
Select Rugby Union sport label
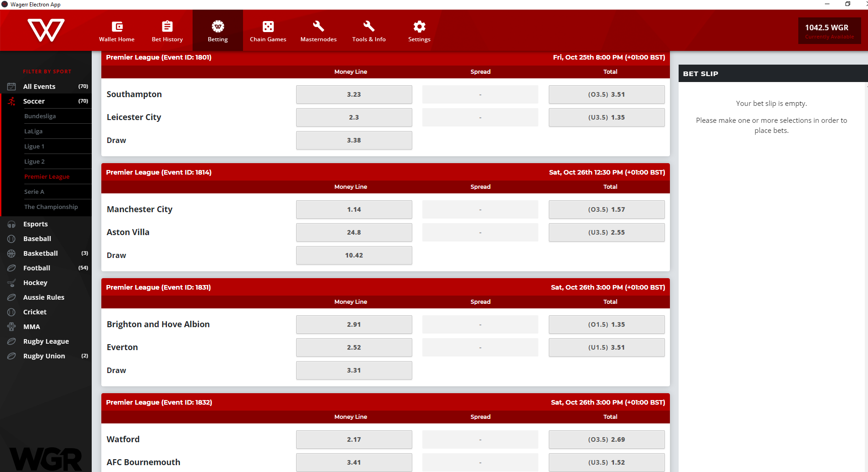click(44, 356)
